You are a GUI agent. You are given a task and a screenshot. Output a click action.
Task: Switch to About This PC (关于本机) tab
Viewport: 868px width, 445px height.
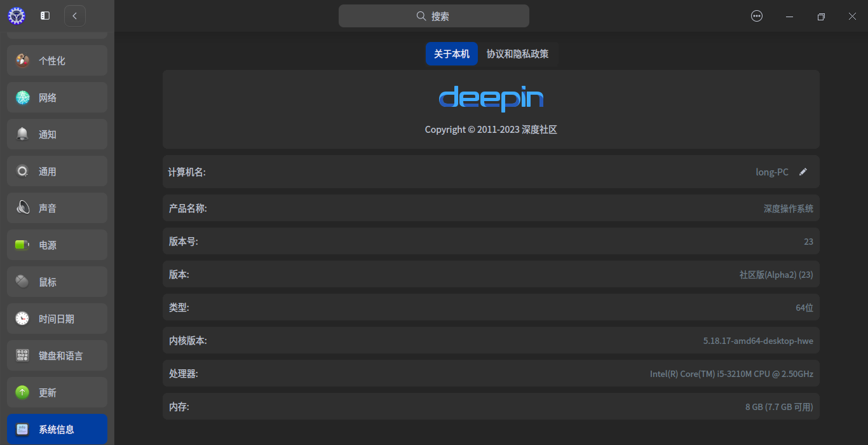[452, 54]
